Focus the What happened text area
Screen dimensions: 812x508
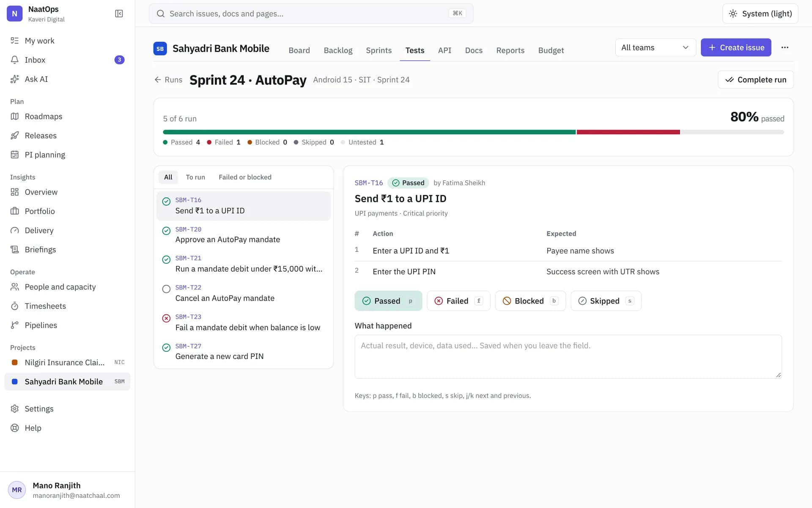point(568,356)
